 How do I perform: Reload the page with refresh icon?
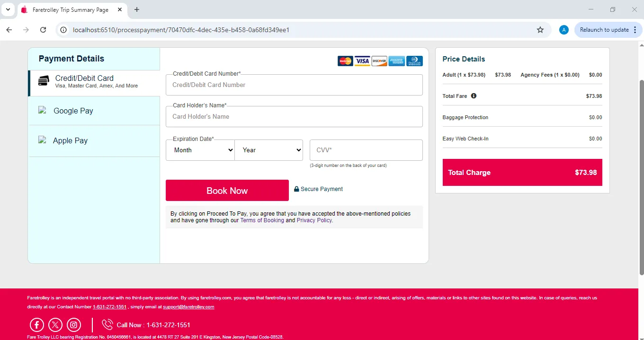click(x=43, y=30)
